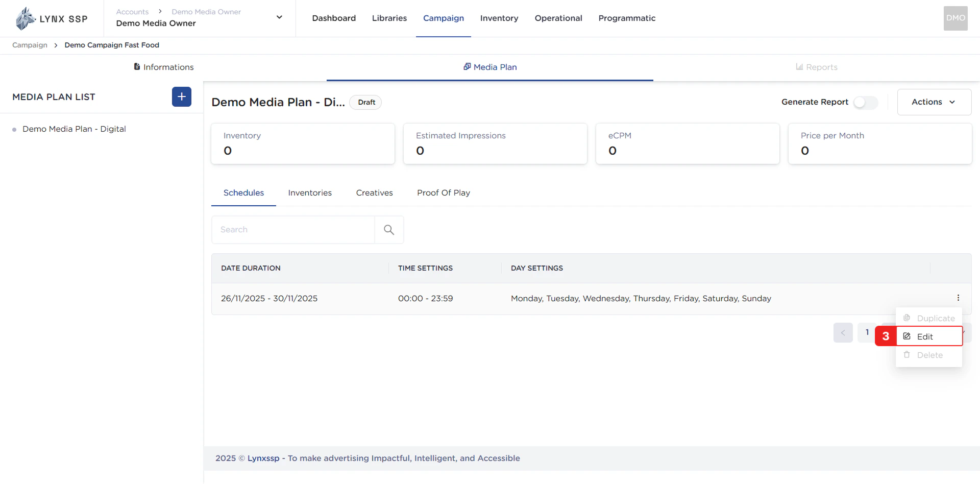Select Demo Media Plan - Digital item
Viewport: 980px width, 484px height.
pos(74,129)
